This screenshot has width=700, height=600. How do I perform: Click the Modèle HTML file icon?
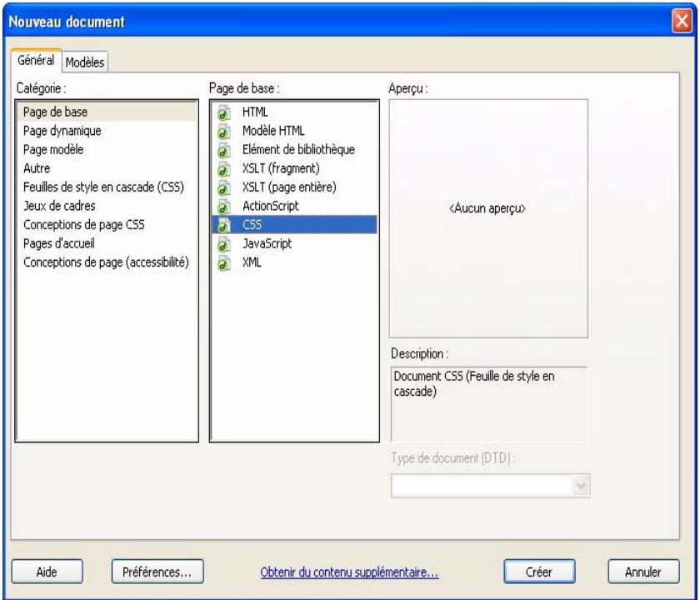click(224, 132)
